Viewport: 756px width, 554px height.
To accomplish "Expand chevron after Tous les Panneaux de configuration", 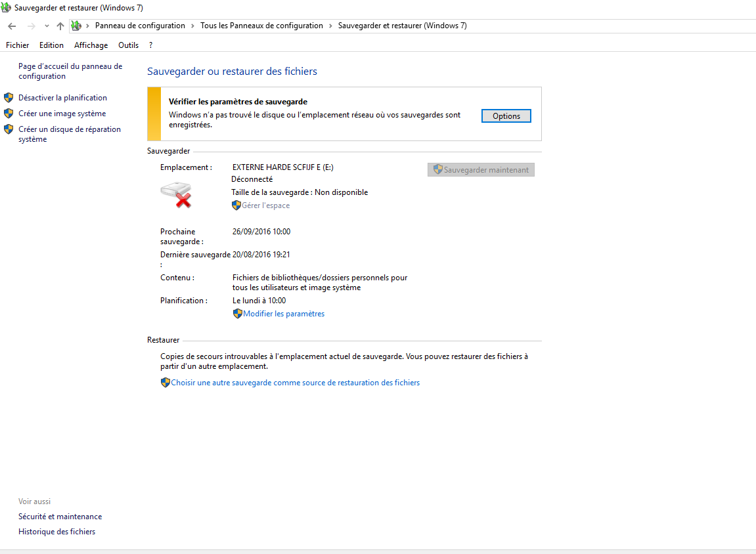I will click(331, 26).
